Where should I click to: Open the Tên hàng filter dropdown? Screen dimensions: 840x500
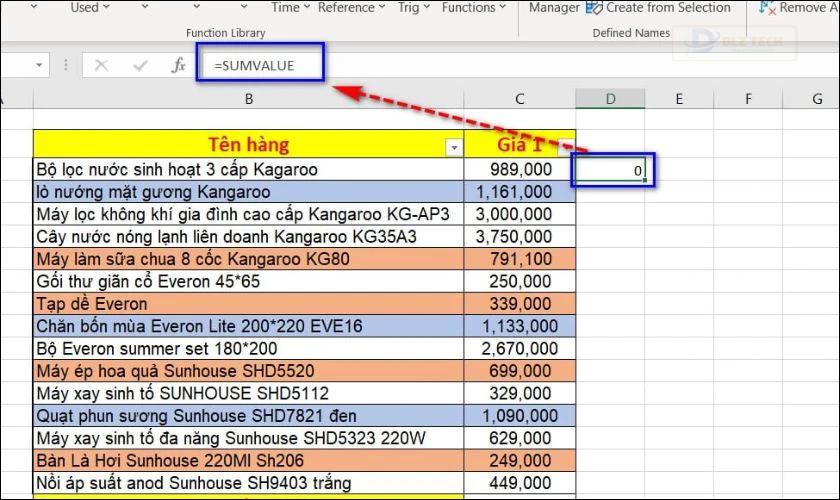click(x=454, y=147)
